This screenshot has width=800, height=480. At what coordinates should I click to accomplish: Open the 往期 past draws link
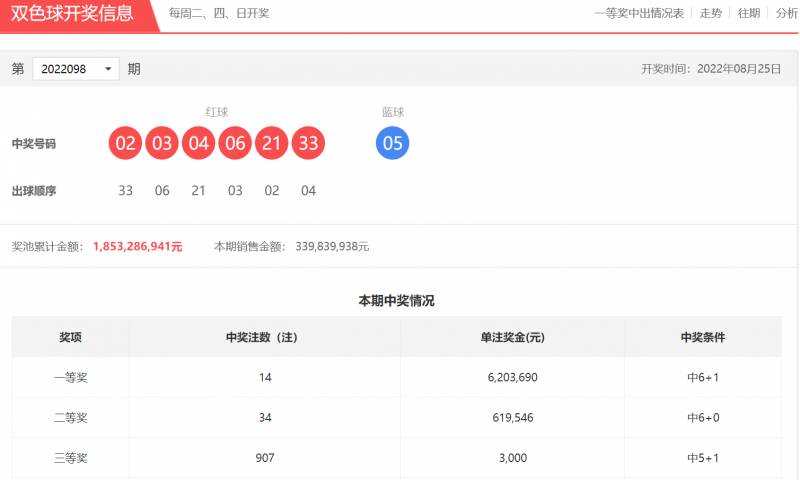tap(749, 13)
